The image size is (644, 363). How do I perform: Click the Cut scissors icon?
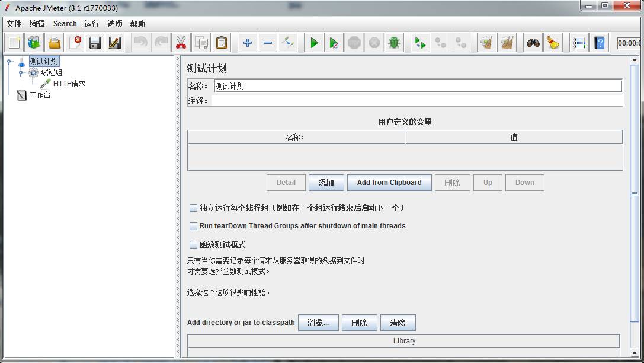(181, 43)
